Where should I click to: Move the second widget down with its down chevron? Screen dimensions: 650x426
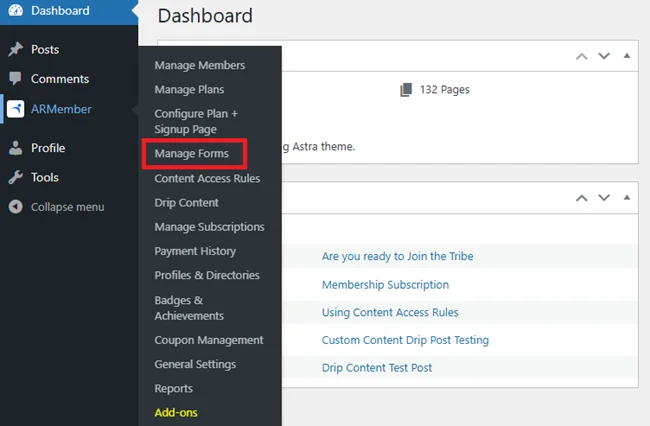coord(604,198)
